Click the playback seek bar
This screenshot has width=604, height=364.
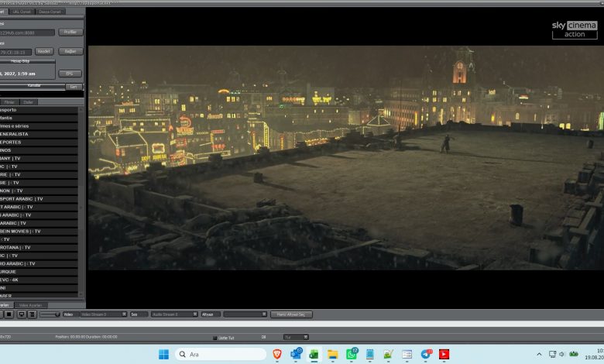pyautogui.click(x=302, y=324)
